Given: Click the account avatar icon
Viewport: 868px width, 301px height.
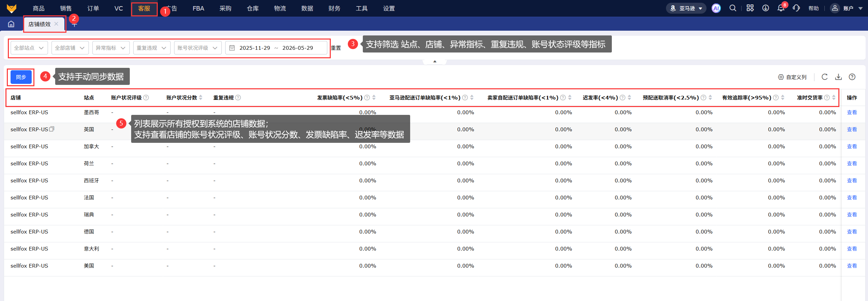Looking at the screenshot, I should tap(835, 8).
